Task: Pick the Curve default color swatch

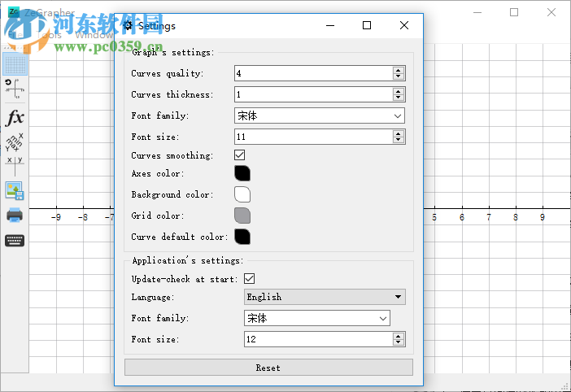Action: point(242,237)
